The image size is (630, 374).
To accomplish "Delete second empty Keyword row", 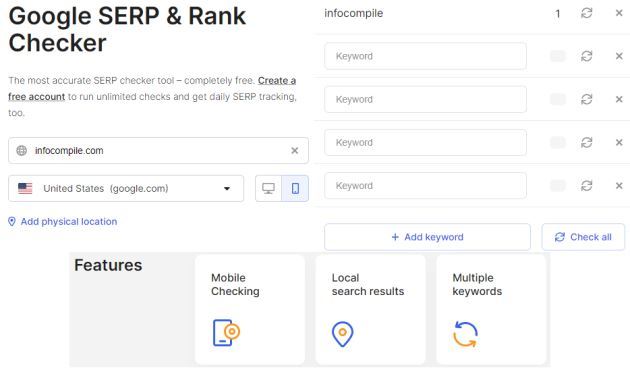I will click(x=619, y=99).
